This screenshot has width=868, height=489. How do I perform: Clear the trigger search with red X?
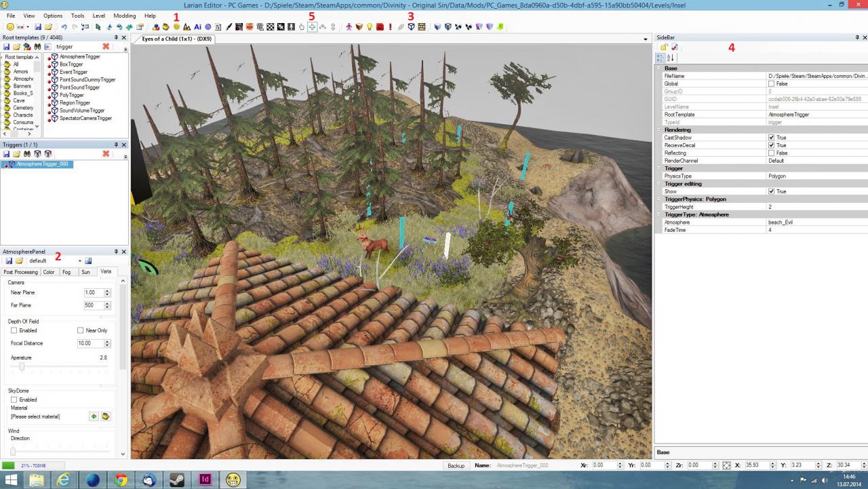106,47
